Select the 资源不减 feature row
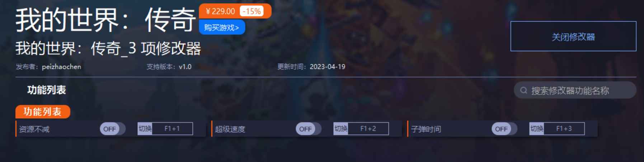 click(x=111, y=129)
